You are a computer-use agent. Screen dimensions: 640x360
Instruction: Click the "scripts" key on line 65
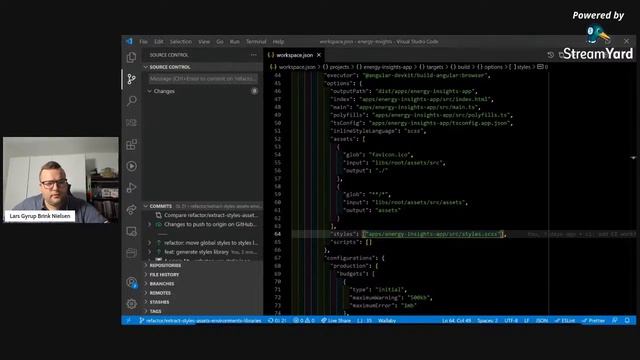point(346,242)
